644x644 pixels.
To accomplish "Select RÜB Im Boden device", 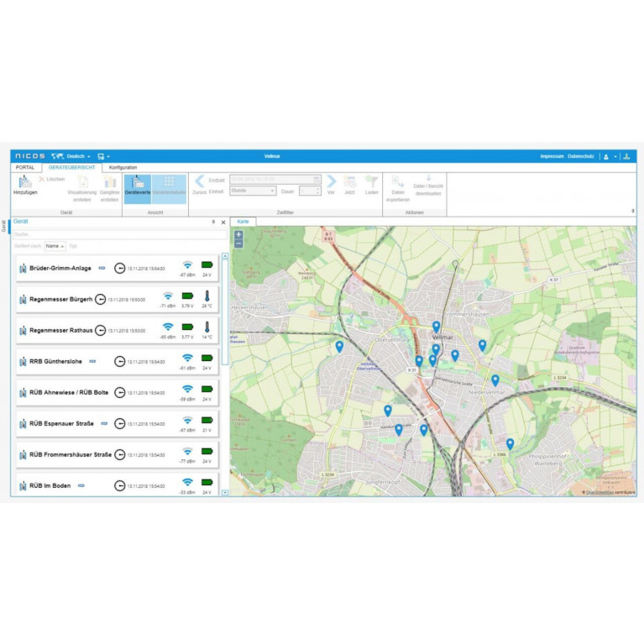I will [118, 484].
